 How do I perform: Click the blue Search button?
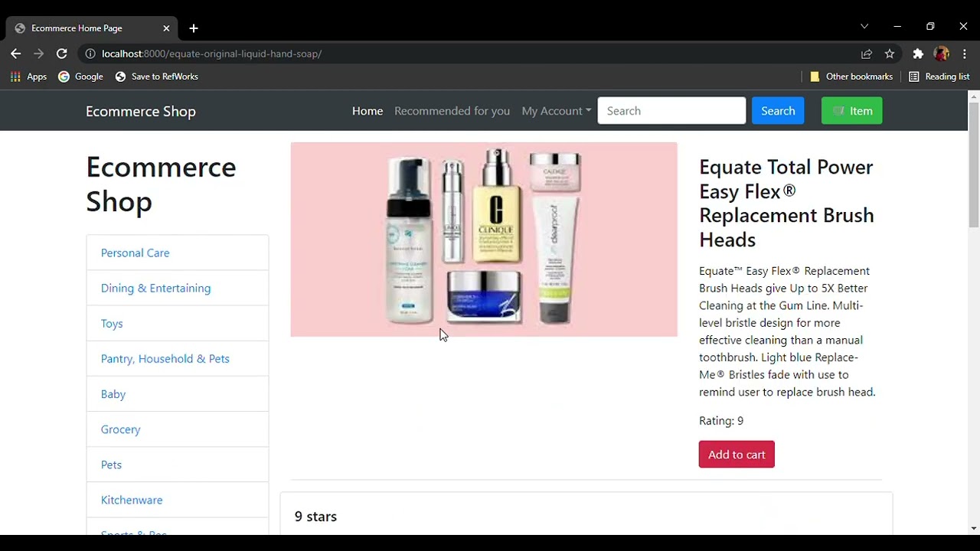pos(778,111)
